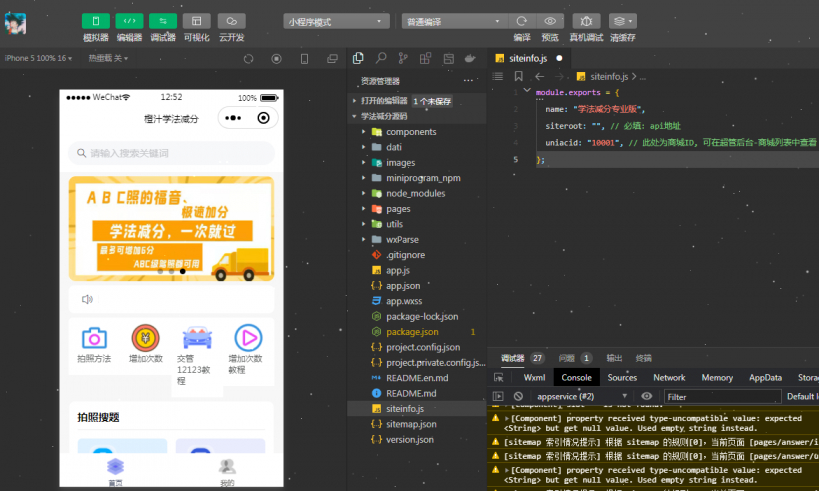
Task: Click the console Filter input field
Action: (720, 397)
